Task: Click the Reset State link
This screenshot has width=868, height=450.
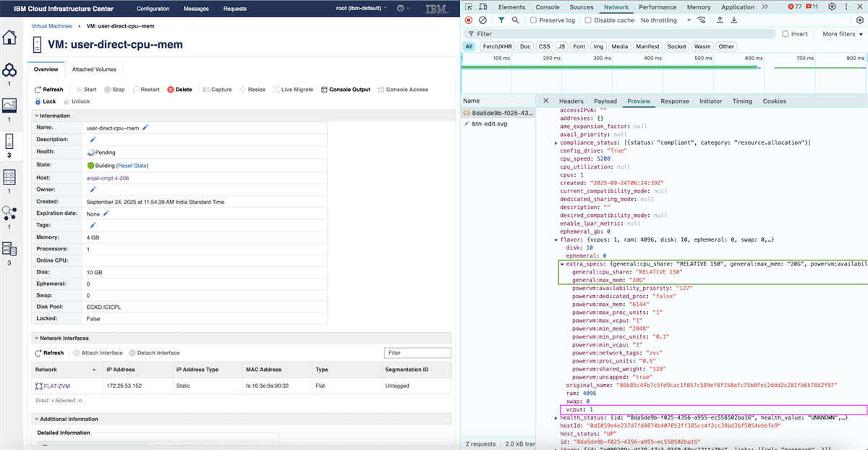Action: point(132,166)
